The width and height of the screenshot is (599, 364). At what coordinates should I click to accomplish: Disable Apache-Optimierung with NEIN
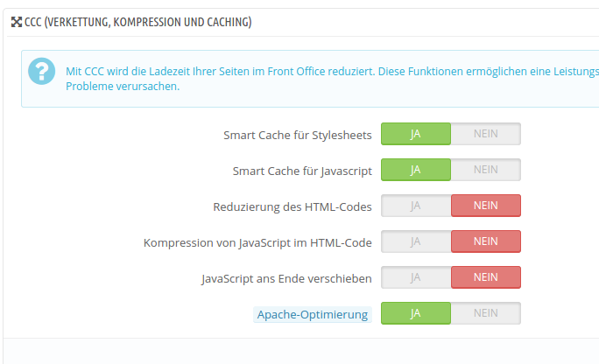(x=486, y=313)
